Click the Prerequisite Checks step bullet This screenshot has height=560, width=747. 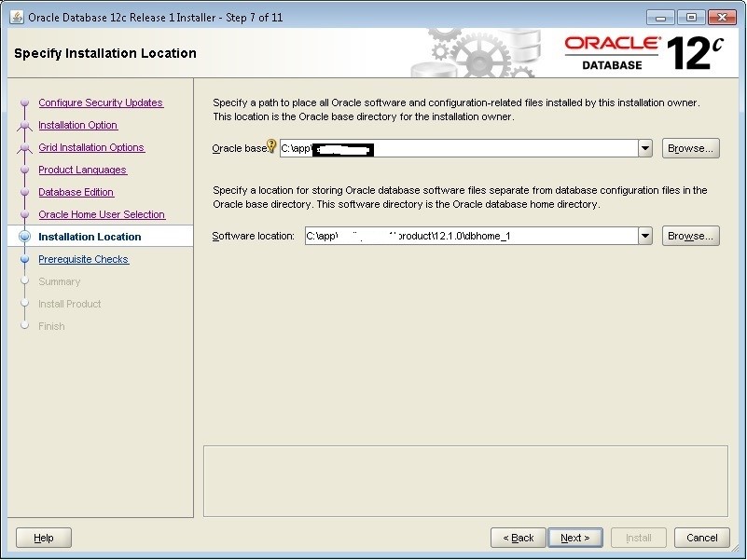pyautogui.click(x=25, y=259)
